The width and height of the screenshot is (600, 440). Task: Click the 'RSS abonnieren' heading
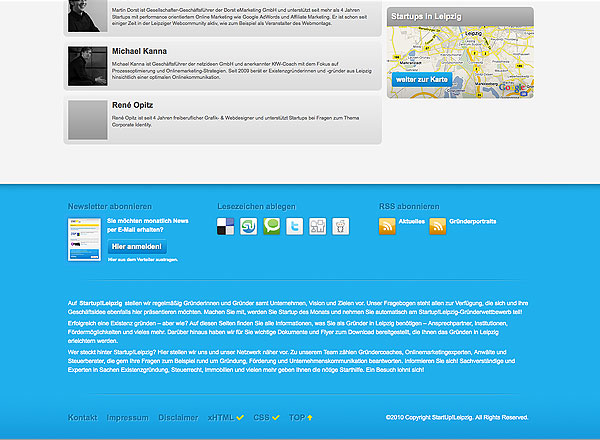[x=409, y=206]
